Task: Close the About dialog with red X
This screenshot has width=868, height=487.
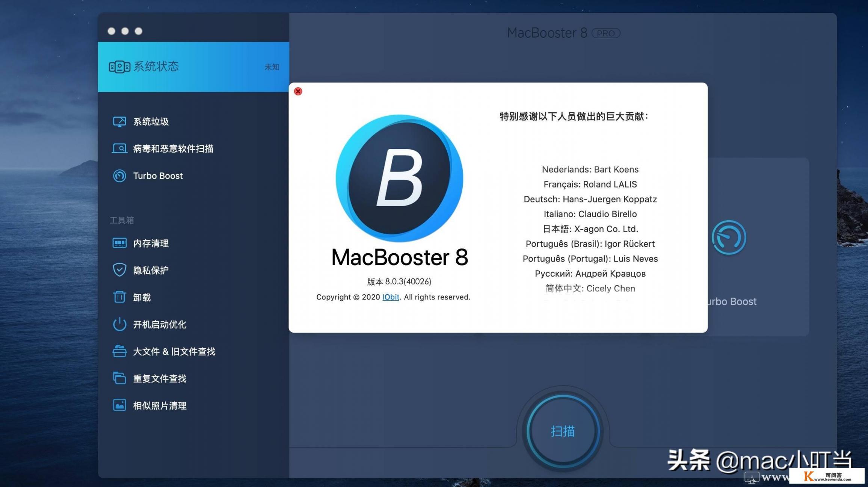Action: point(298,91)
